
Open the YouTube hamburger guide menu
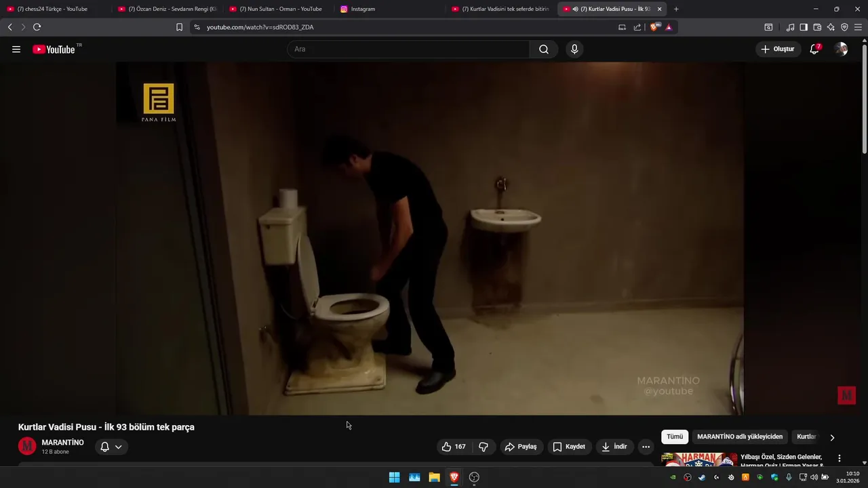(16, 49)
